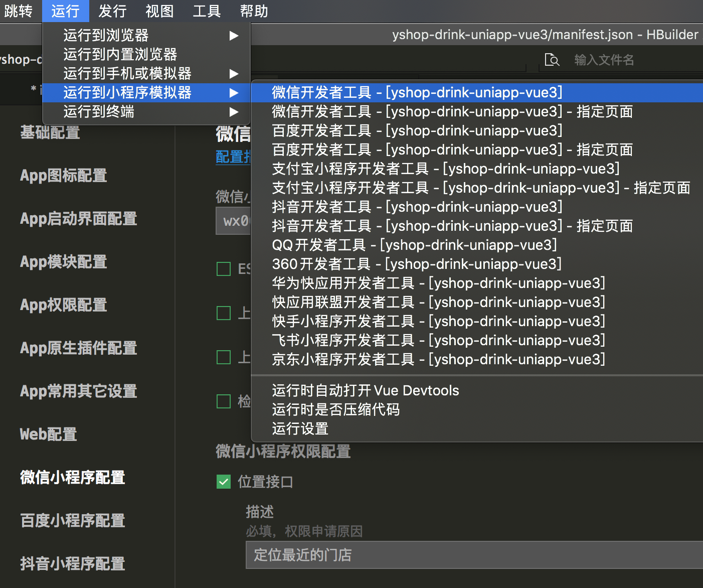Switch to App权限配置 section
The width and height of the screenshot is (703, 588).
coord(64,305)
